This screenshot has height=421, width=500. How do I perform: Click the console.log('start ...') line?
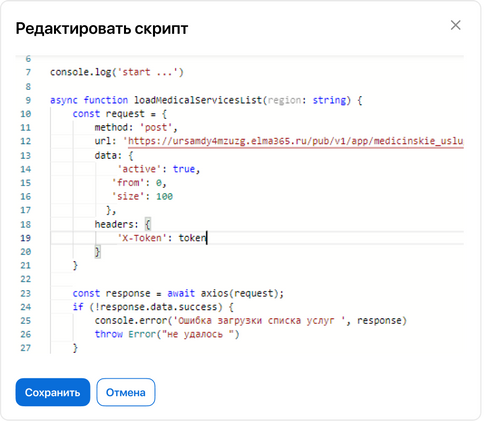click(117, 72)
